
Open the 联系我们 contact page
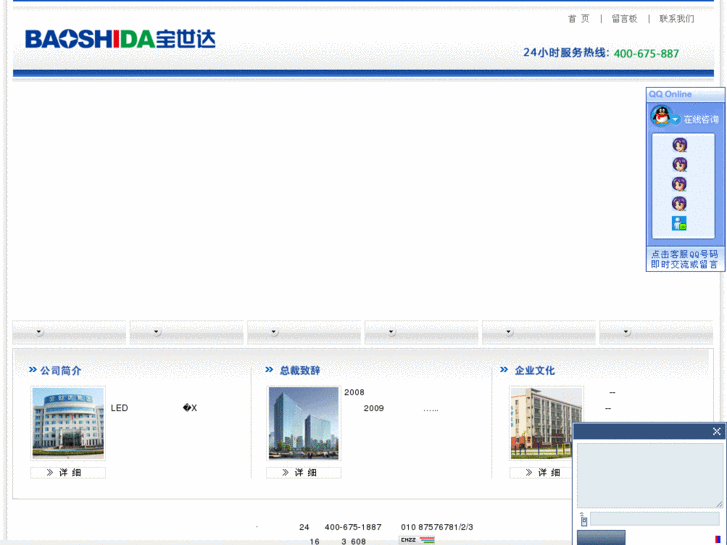(677, 19)
